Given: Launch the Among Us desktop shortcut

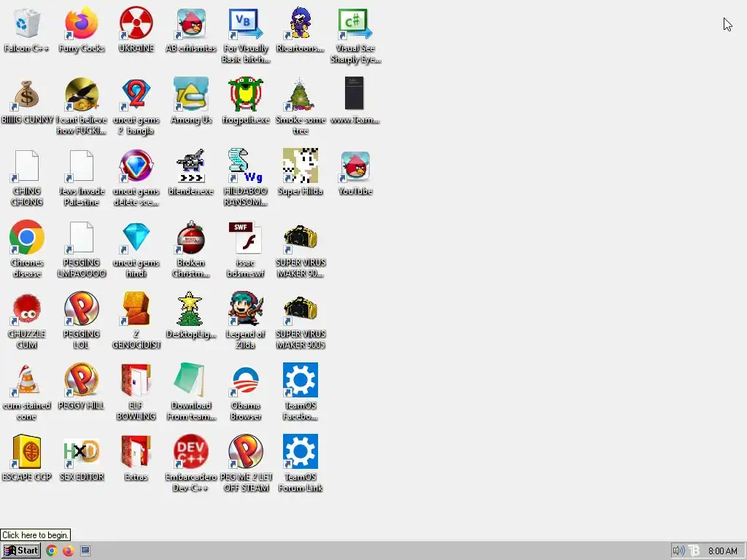Looking at the screenshot, I should (x=191, y=94).
